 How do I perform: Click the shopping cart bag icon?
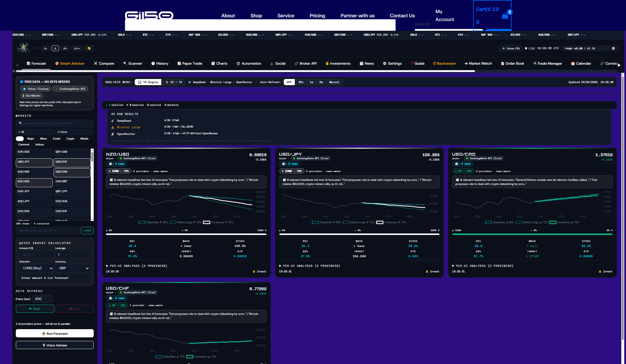pos(505,16)
